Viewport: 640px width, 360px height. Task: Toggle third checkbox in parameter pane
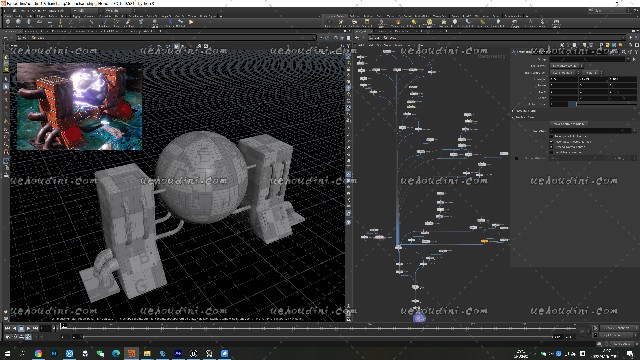[x=551, y=147]
